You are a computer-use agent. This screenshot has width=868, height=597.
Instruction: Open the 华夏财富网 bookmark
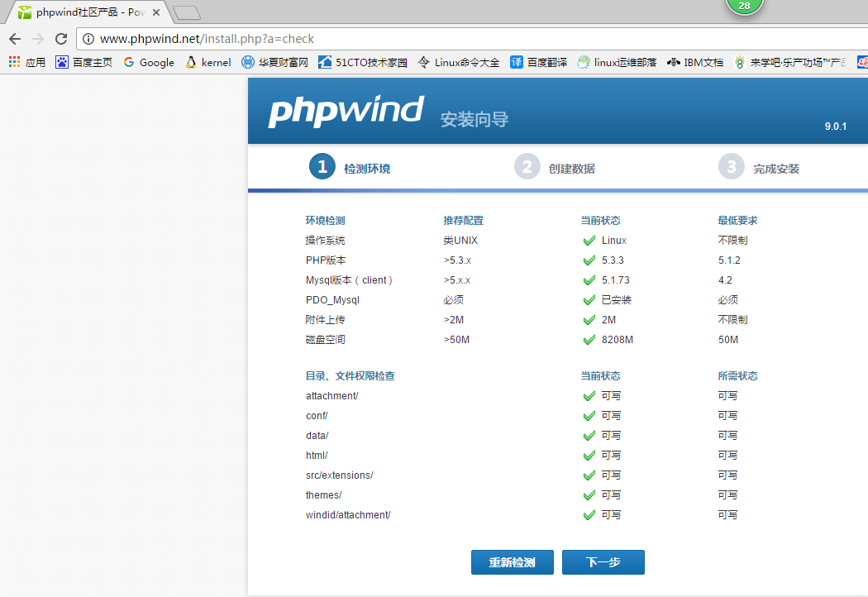275,62
